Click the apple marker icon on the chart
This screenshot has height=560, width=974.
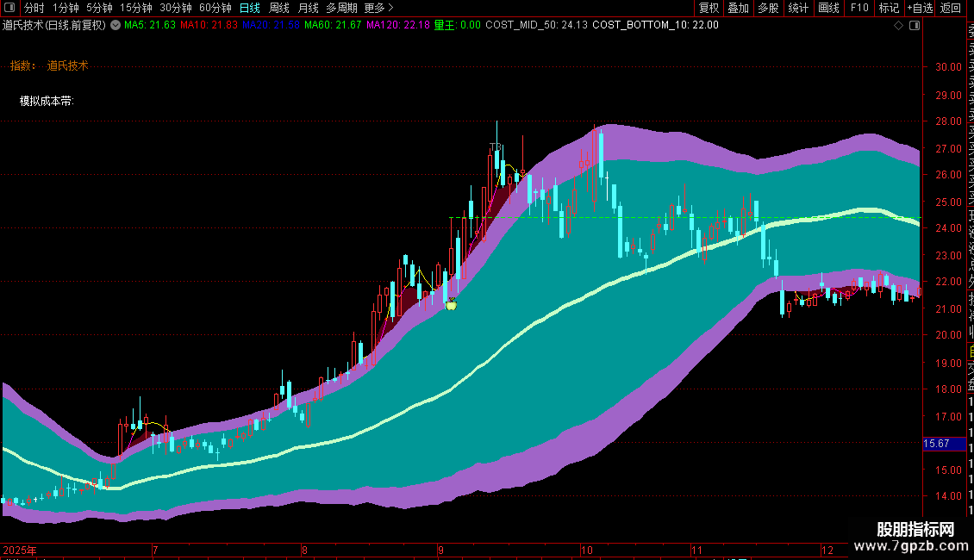451,303
